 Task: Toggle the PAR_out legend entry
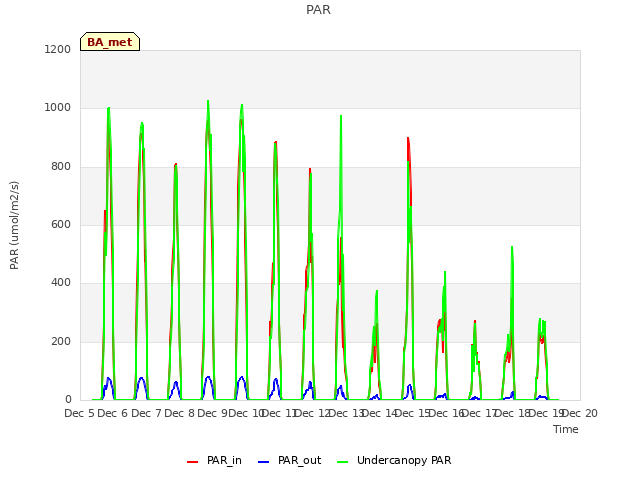click(x=289, y=461)
